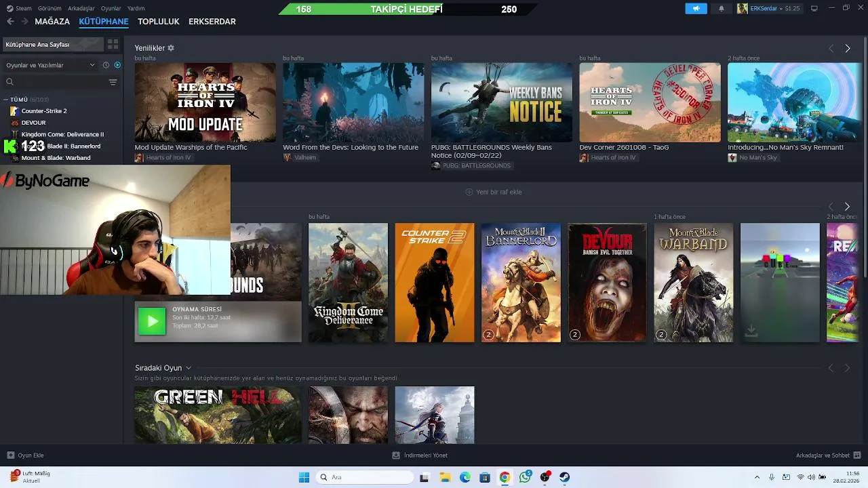
Task: Click the manage downloads icon
Action: click(396, 455)
